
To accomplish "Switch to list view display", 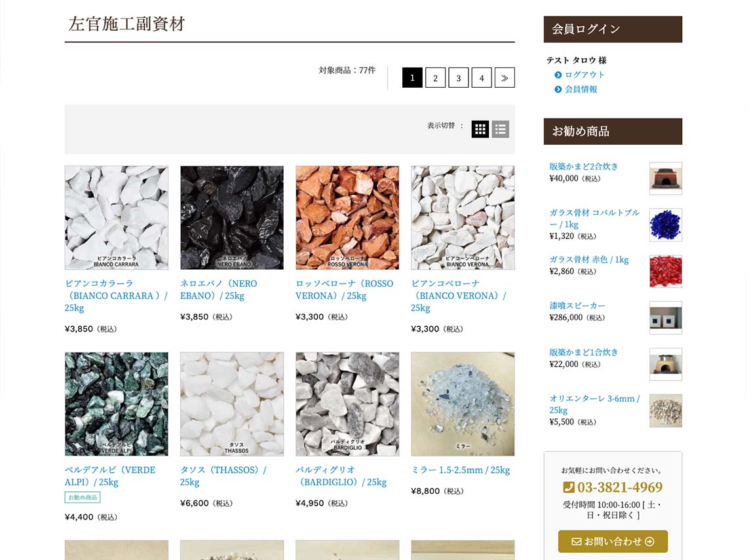I will click(501, 129).
